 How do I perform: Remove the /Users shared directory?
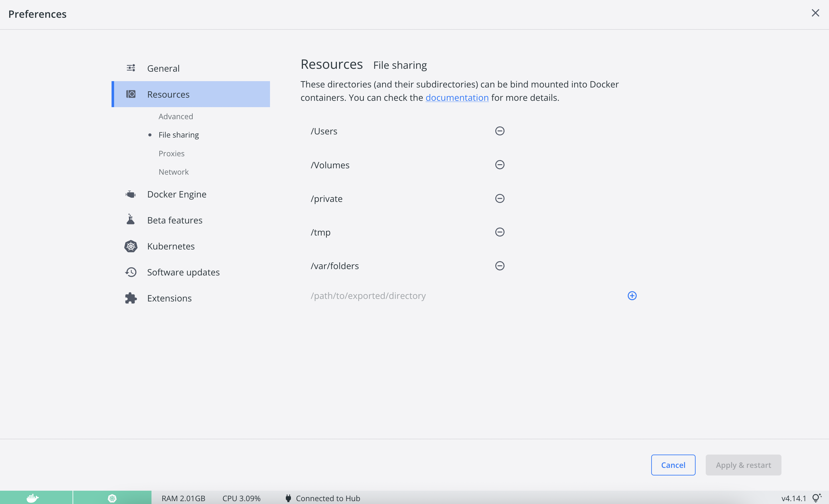pos(500,131)
